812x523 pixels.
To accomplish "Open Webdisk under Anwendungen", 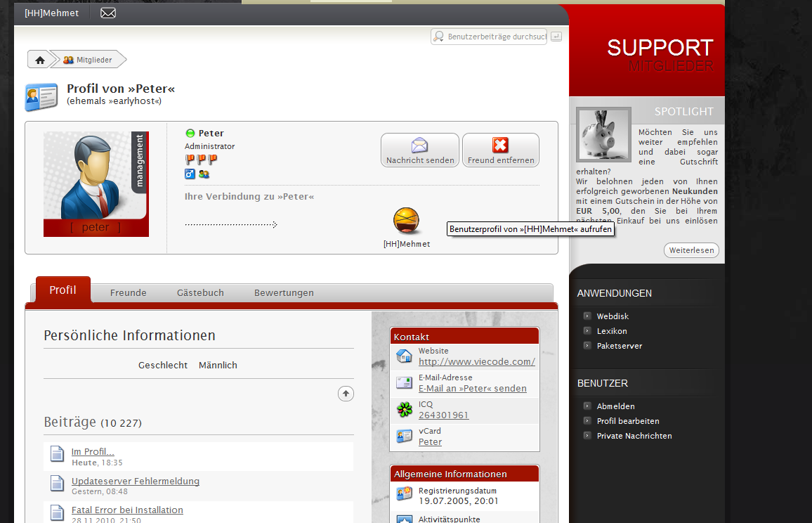I will click(x=613, y=316).
